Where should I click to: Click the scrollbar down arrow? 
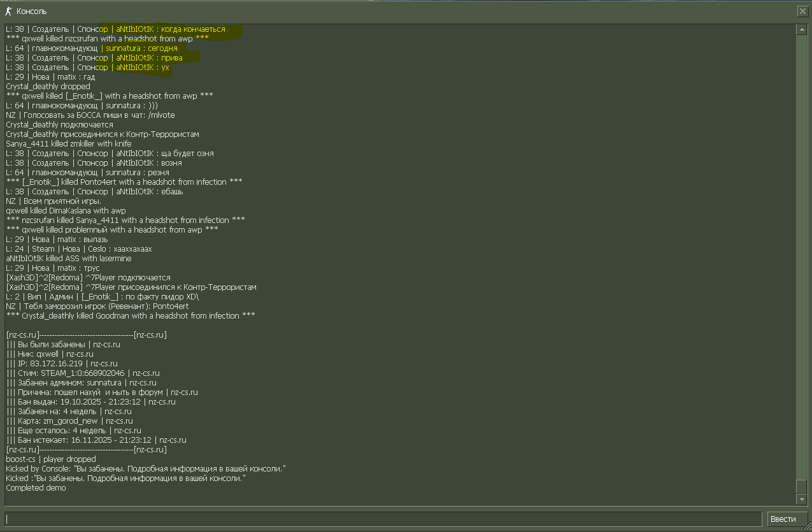click(802, 500)
